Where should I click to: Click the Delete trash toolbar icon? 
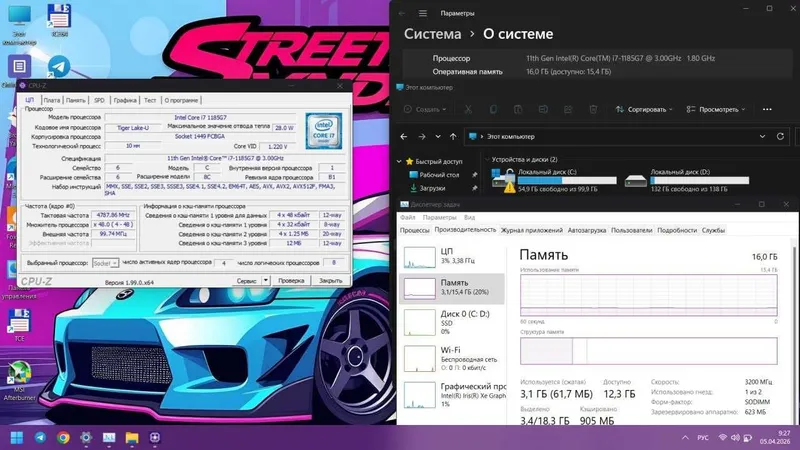(593, 109)
